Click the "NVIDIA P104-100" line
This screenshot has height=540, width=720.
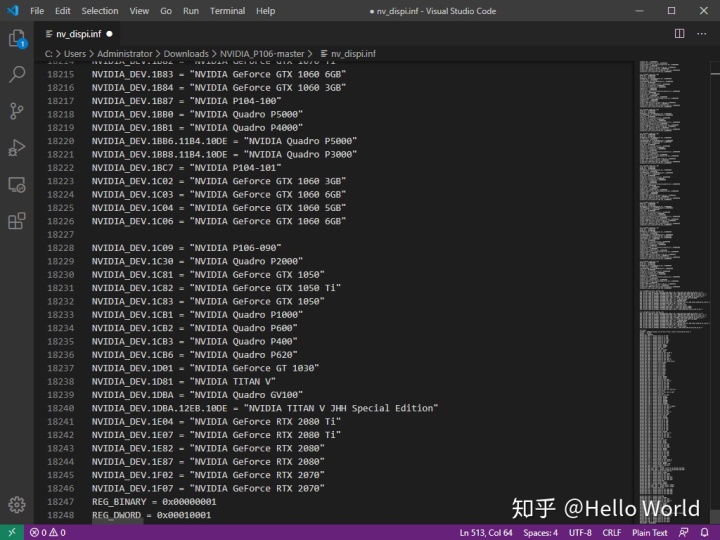[x=186, y=101]
